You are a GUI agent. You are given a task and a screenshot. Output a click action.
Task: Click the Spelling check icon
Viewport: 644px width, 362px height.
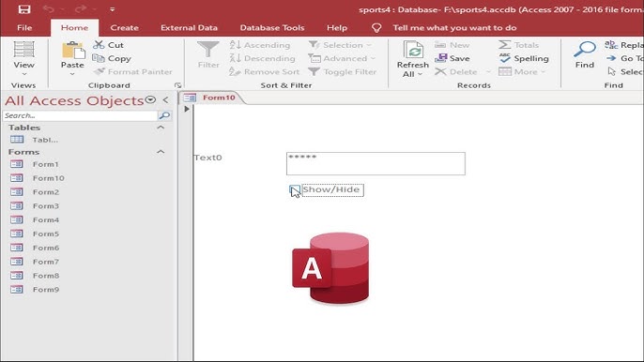click(505, 58)
